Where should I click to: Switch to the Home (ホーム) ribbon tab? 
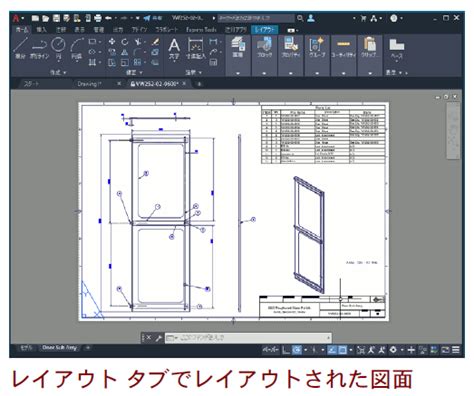coord(22,30)
